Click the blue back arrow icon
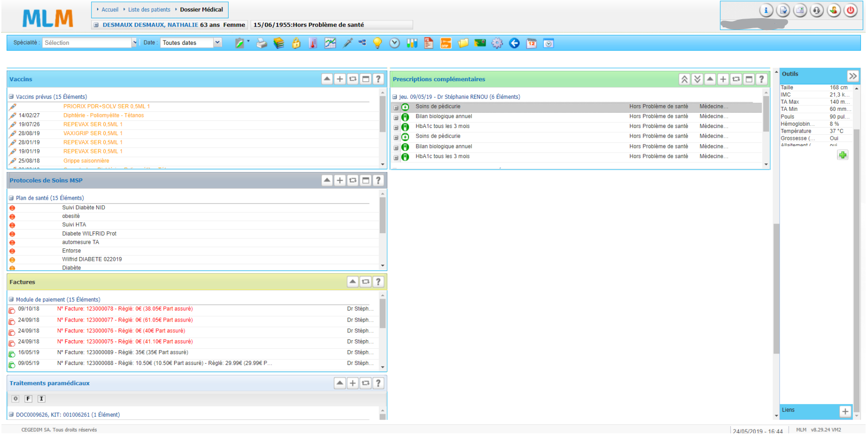868x440 pixels. tap(514, 43)
